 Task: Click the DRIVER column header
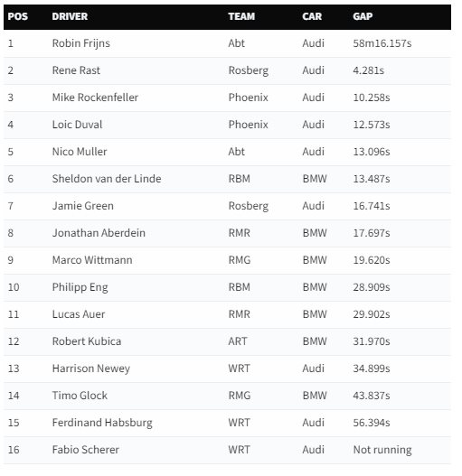[70, 16]
